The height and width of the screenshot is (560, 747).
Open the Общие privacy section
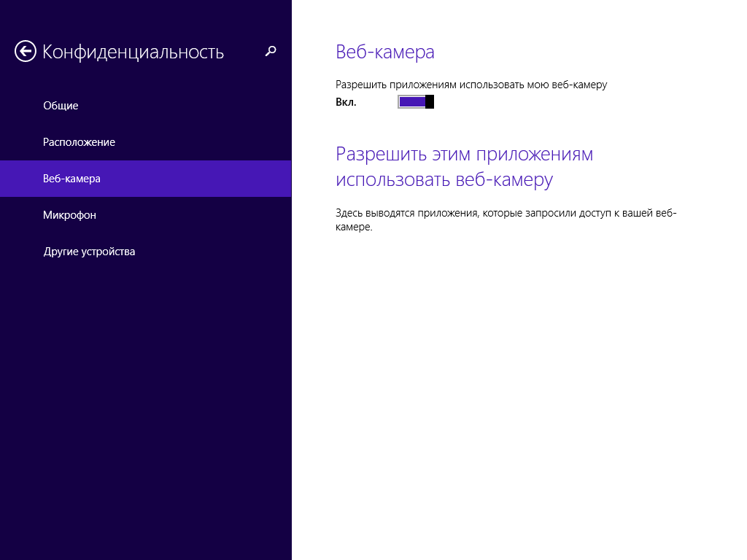61,106
